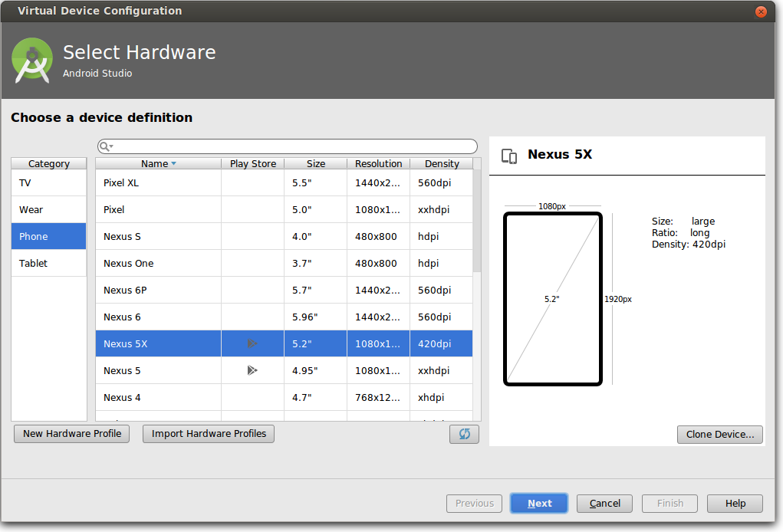Sort by the Play Store column header

point(252,164)
